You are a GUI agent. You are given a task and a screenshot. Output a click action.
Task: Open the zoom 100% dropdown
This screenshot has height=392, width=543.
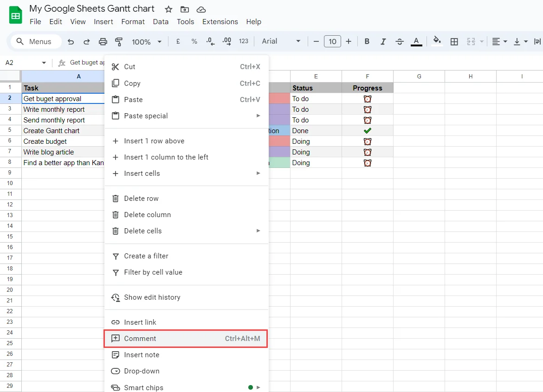(x=147, y=42)
